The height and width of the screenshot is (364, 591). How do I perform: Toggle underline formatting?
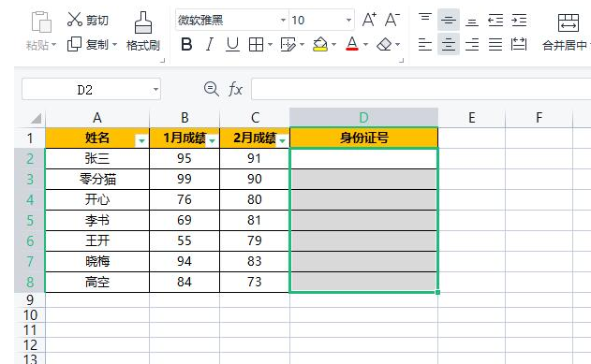click(232, 44)
